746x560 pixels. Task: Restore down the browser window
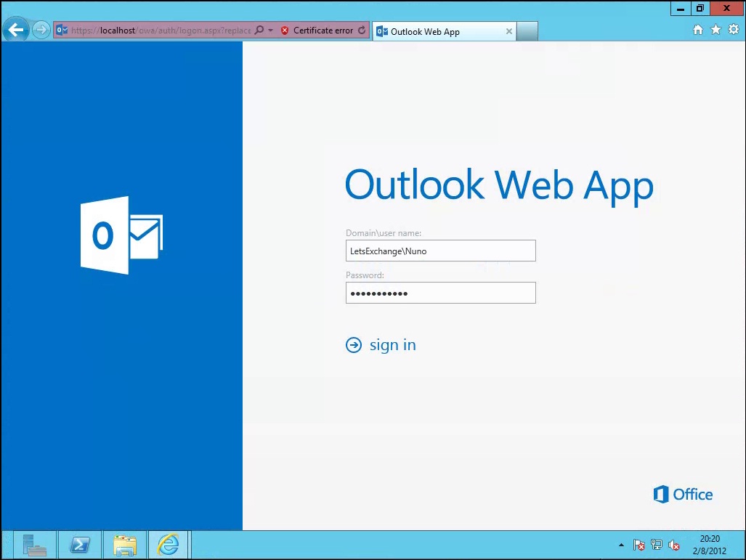click(x=700, y=9)
